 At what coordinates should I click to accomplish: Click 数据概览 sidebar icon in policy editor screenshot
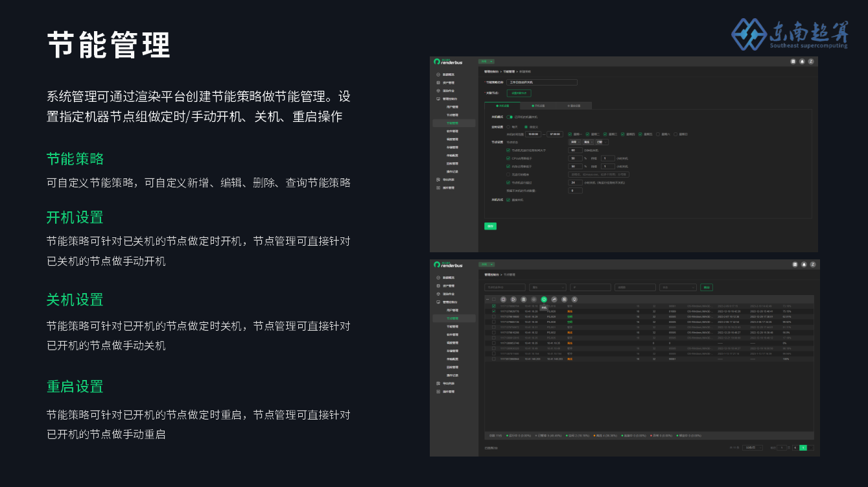(x=438, y=75)
